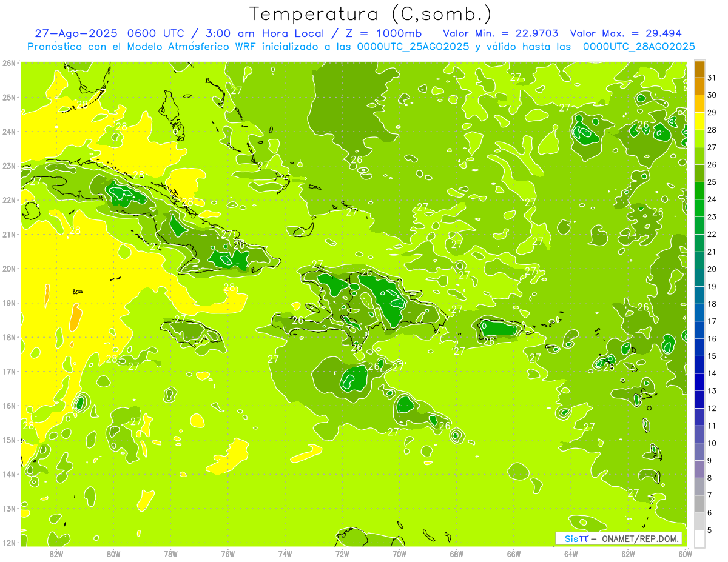
Task: Click the 60W longitude axis label
Action: pos(686,554)
